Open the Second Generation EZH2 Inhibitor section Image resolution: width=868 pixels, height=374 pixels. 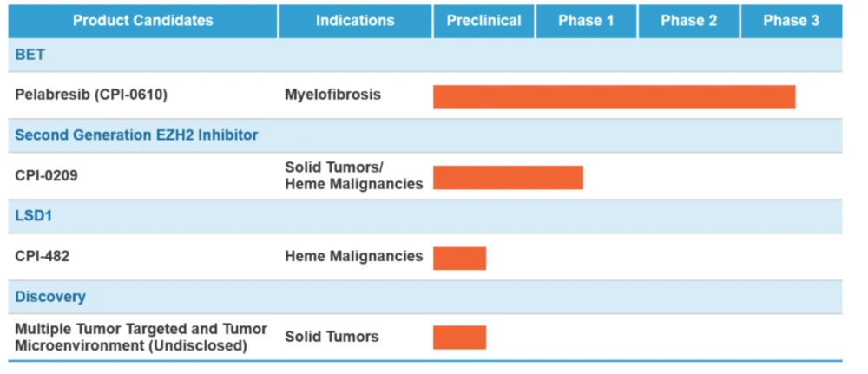pos(136,135)
